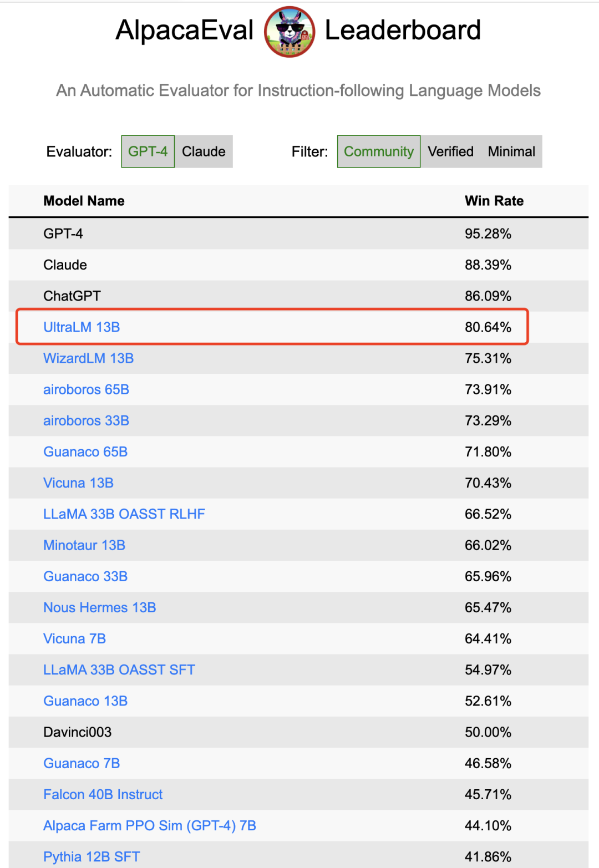Screen dimensions: 599x868
Task: Open the WizardLM 13B model link
Action: 89,358
